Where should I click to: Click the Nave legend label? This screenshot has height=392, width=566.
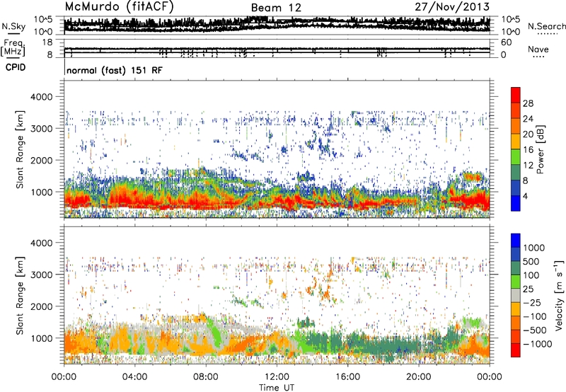click(538, 49)
